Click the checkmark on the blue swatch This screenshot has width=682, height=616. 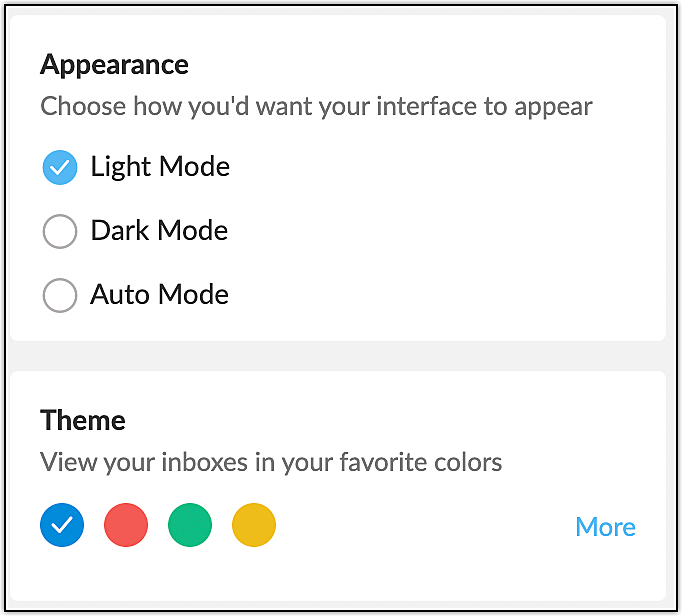point(62,525)
